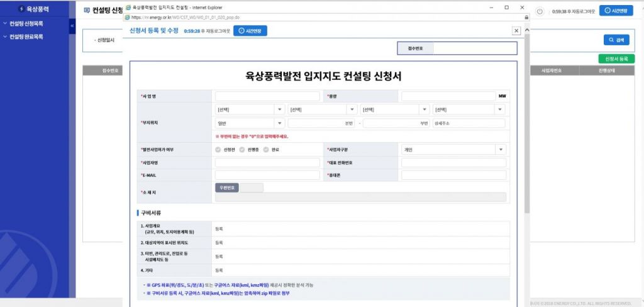The height and width of the screenshot is (307, 644).
Task: Select the 신청전 radio button
Action: [218, 150]
